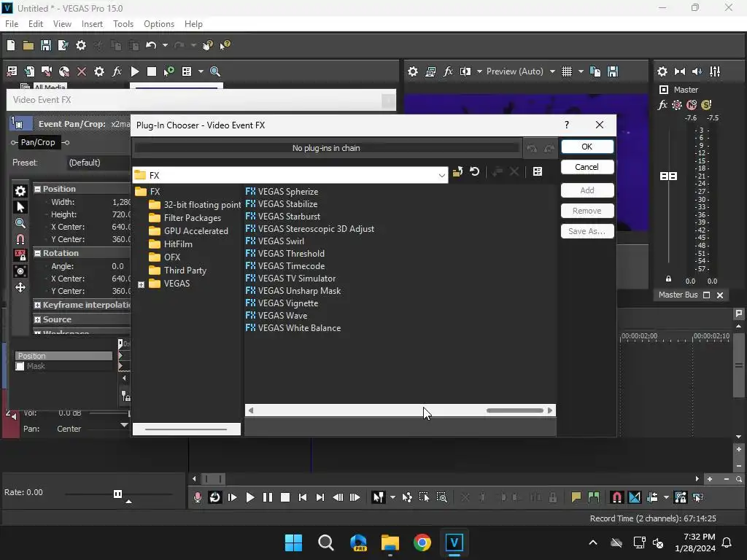
Task: Expand the Keyframe interpolation section
Action: pyautogui.click(x=38, y=306)
